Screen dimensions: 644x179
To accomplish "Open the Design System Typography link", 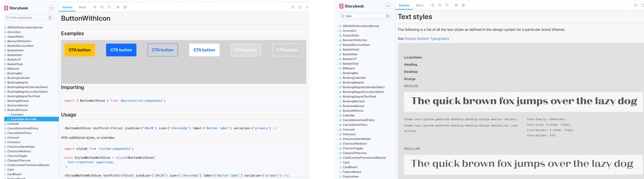I will tap(427, 39).
